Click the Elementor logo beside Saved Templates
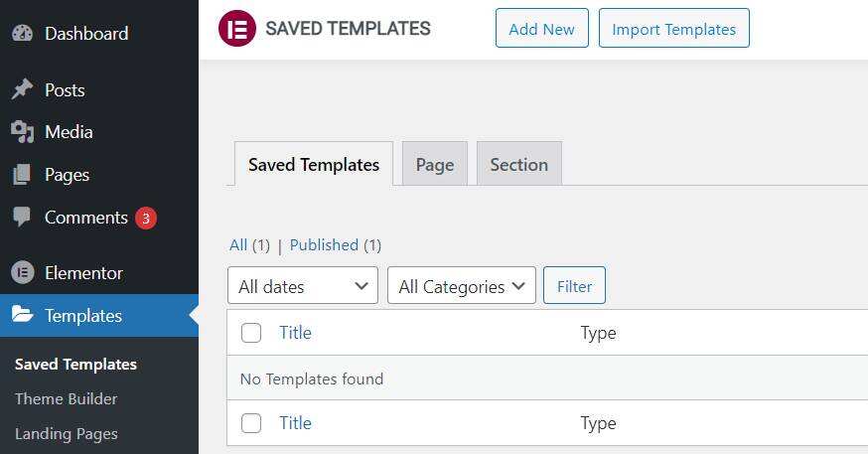The width and height of the screenshot is (868, 454). pos(236,28)
